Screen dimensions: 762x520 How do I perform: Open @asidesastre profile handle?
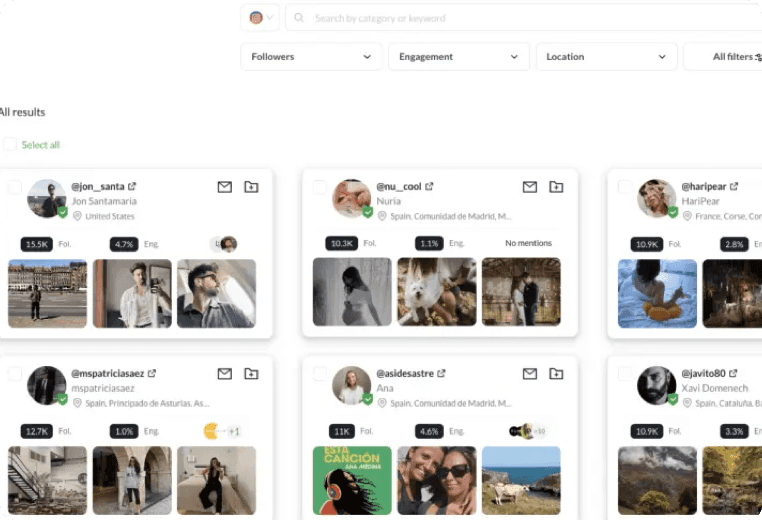click(405, 373)
